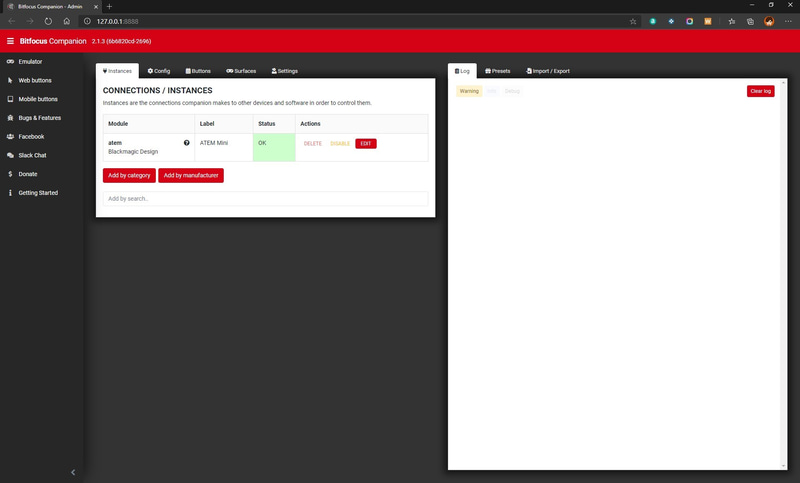Screen dimensions: 800x483
Task: Switch to the Surfaces tab
Action: pyautogui.click(x=241, y=71)
